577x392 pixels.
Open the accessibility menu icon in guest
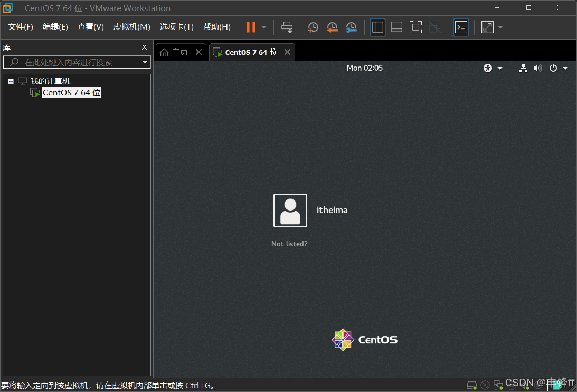tap(488, 68)
